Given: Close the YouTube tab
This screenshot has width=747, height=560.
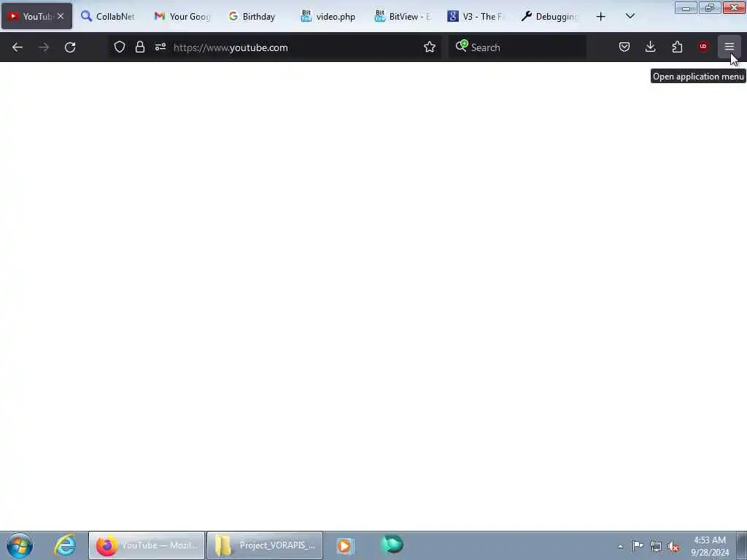Looking at the screenshot, I should (x=61, y=16).
